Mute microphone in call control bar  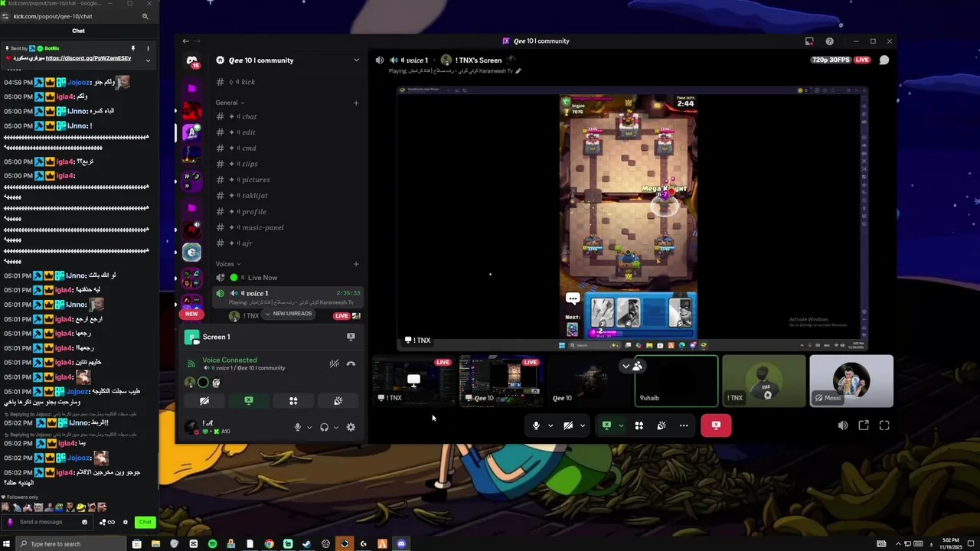click(x=536, y=425)
